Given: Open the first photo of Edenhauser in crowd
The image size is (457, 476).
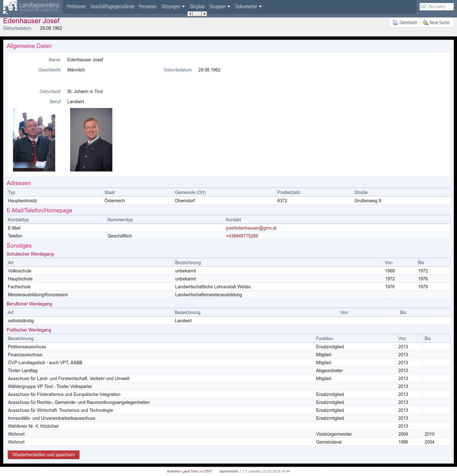Looking at the screenshot, I should click(34, 140).
